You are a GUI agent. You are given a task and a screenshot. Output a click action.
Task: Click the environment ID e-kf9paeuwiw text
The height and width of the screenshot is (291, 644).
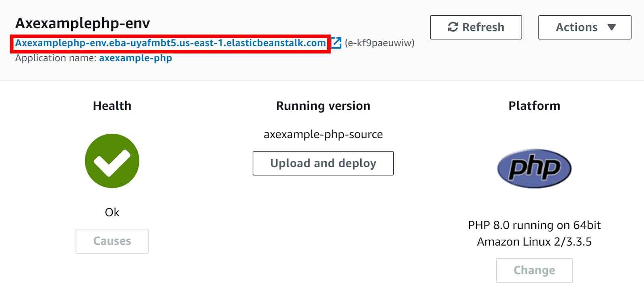(x=380, y=43)
